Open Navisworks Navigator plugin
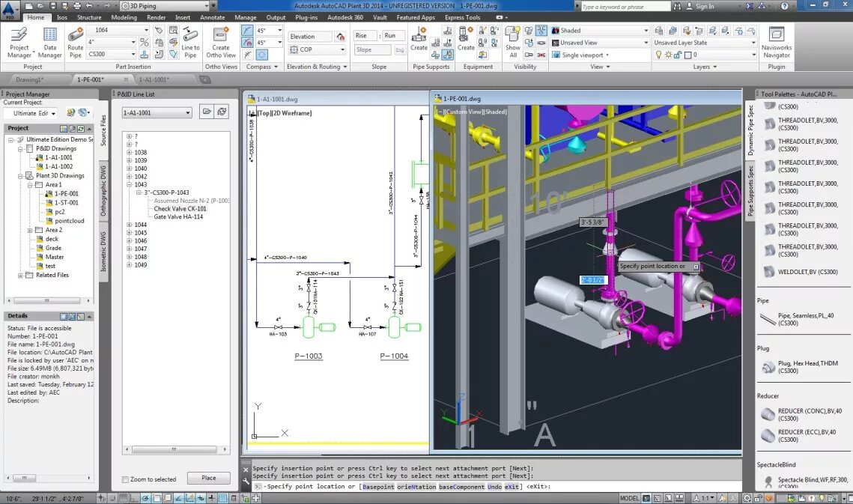Image resolution: width=853 pixels, height=504 pixels. pyautogui.click(x=777, y=43)
